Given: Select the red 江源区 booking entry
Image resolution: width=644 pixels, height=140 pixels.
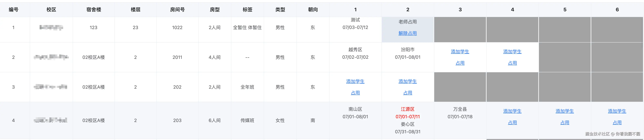Looking at the screenshot, I should pyautogui.click(x=408, y=109).
